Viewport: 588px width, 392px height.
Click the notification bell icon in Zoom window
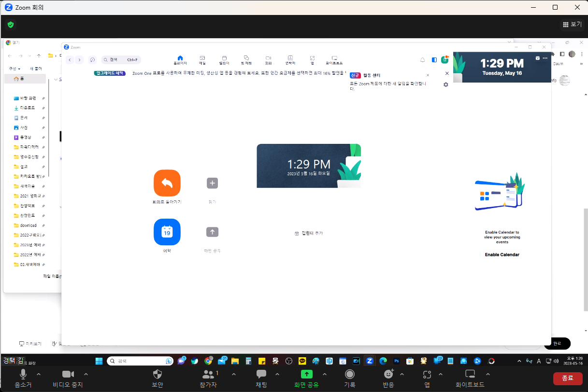pyautogui.click(x=423, y=60)
